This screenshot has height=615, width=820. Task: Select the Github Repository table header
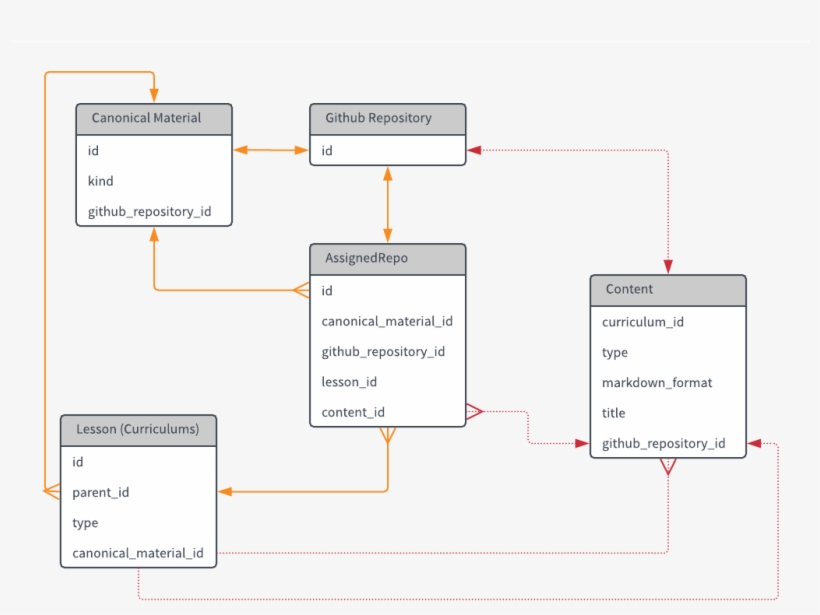(388, 119)
